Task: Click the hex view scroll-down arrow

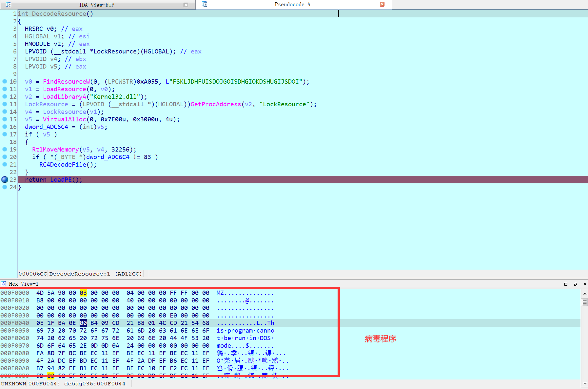Action: coord(585,383)
